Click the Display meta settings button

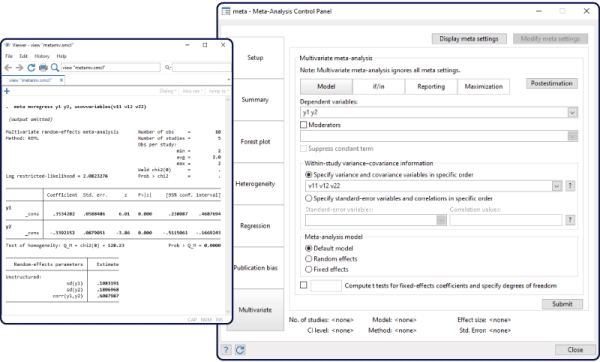pyautogui.click(x=469, y=39)
